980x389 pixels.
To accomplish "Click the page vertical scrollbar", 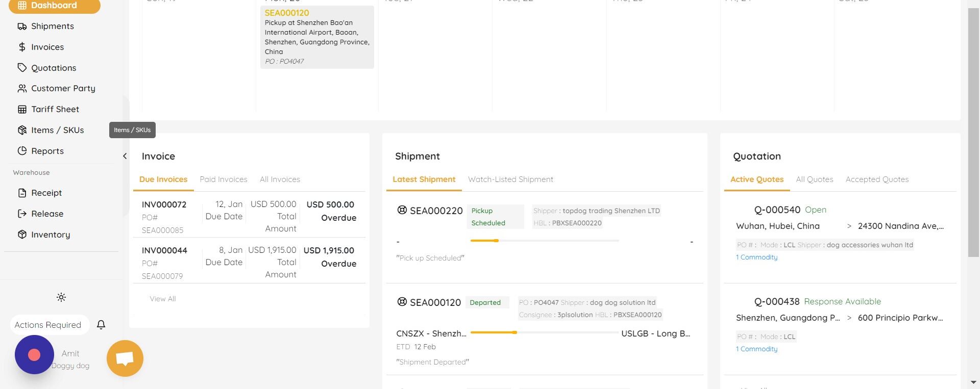I will [x=973, y=133].
